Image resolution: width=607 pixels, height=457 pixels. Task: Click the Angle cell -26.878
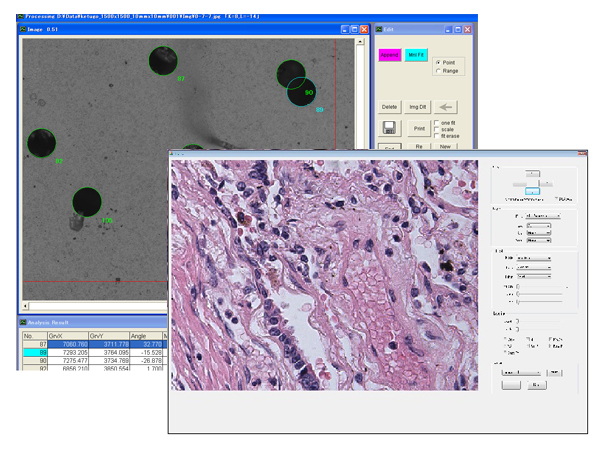tap(146, 361)
